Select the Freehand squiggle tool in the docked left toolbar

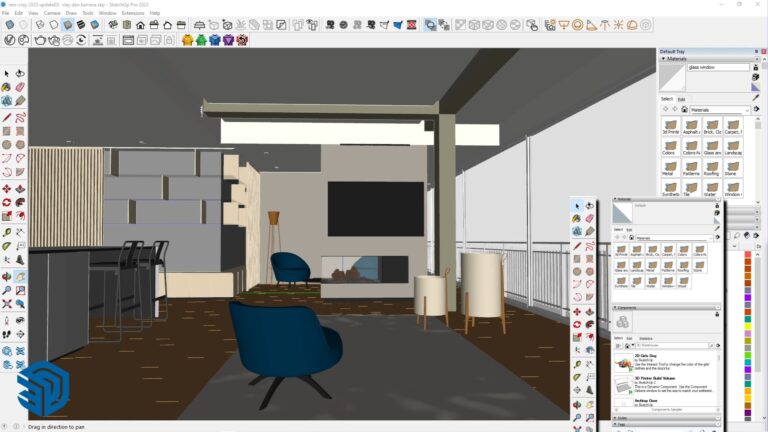coord(20,118)
